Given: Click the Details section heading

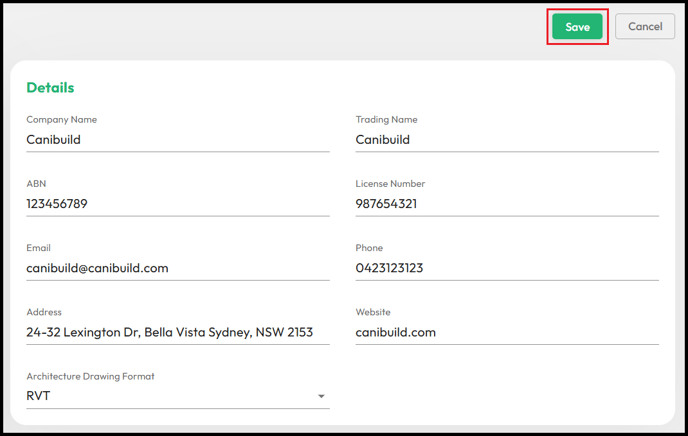Looking at the screenshot, I should 50,88.
